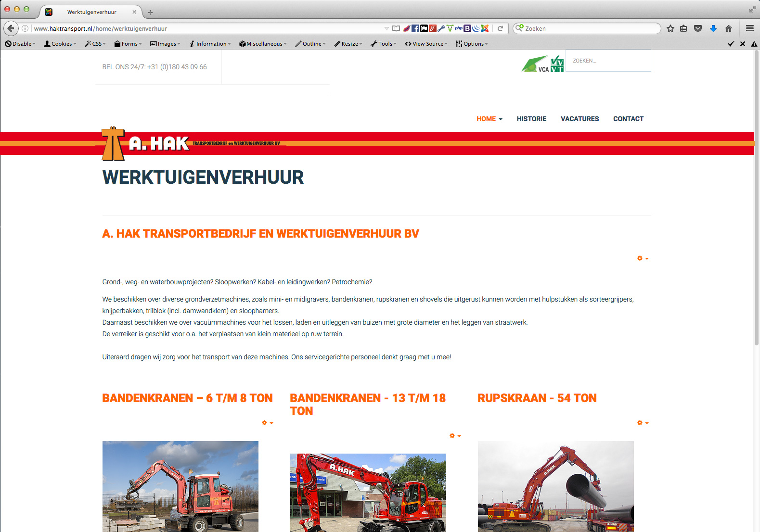Screen dimensions: 760x532
Task: Open gear menu under Bandenkranen 13 t/m 18 ton
Action: pyautogui.click(x=455, y=436)
